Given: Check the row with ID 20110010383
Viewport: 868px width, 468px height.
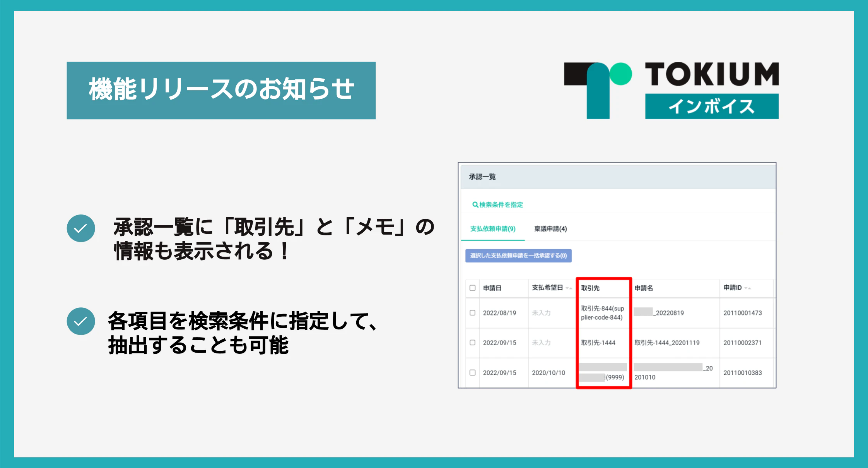Looking at the screenshot, I should click(x=472, y=372).
